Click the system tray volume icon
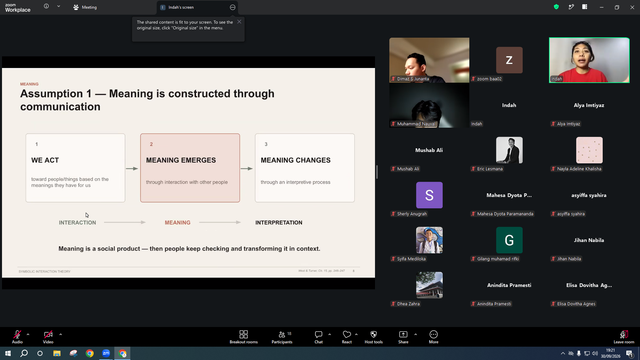Screen dimensions: 640x360 [595, 353]
